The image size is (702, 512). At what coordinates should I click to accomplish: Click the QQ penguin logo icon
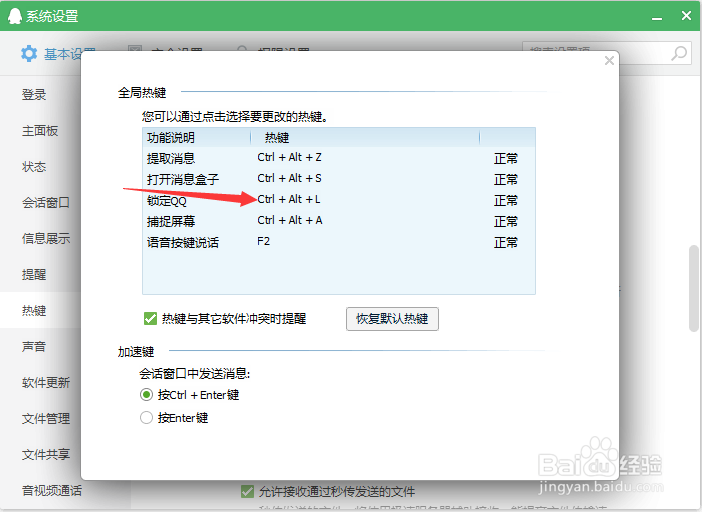[x=14, y=16]
